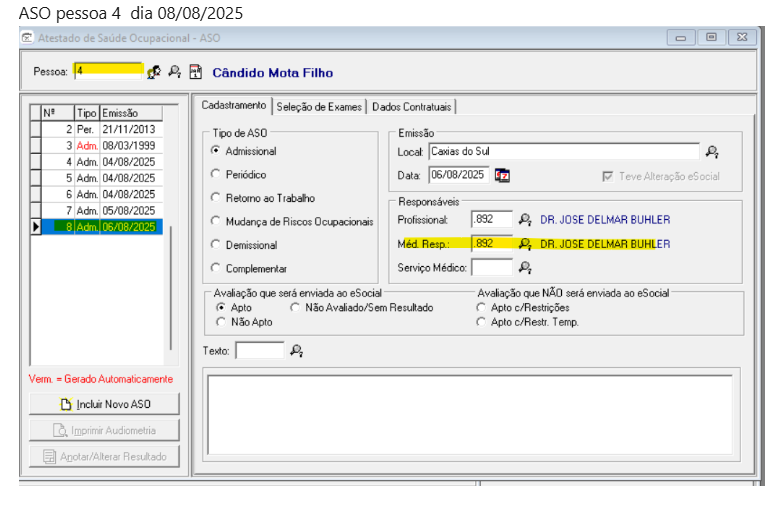Click into the Local input field
Viewport: 772px width, 510px height.
(562, 152)
